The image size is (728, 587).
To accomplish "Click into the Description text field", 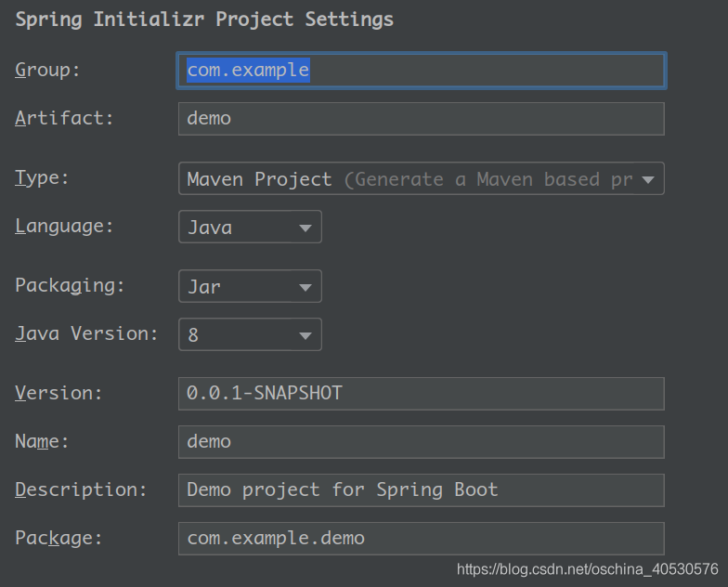I will point(421,490).
